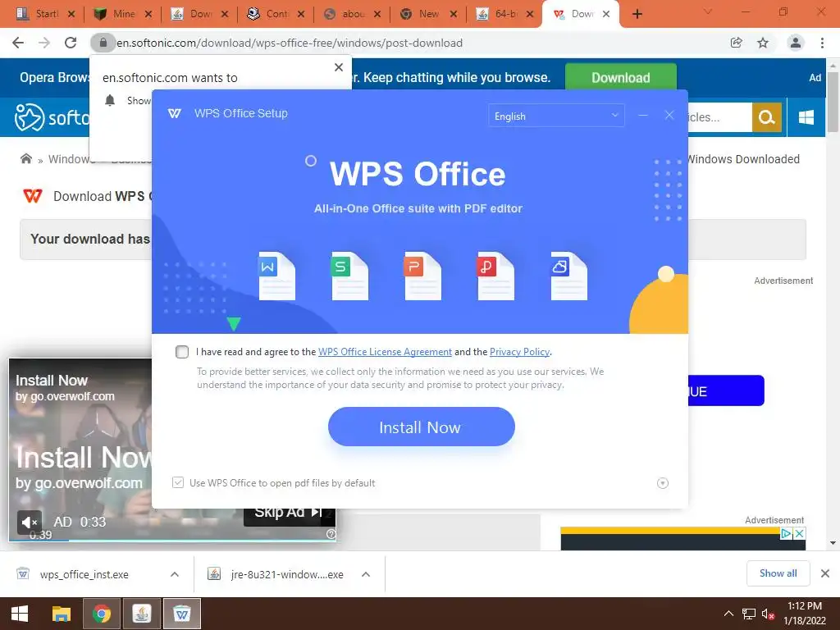Reload the current page
Viewport: 840px width, 630px height.
coord(71,43)
